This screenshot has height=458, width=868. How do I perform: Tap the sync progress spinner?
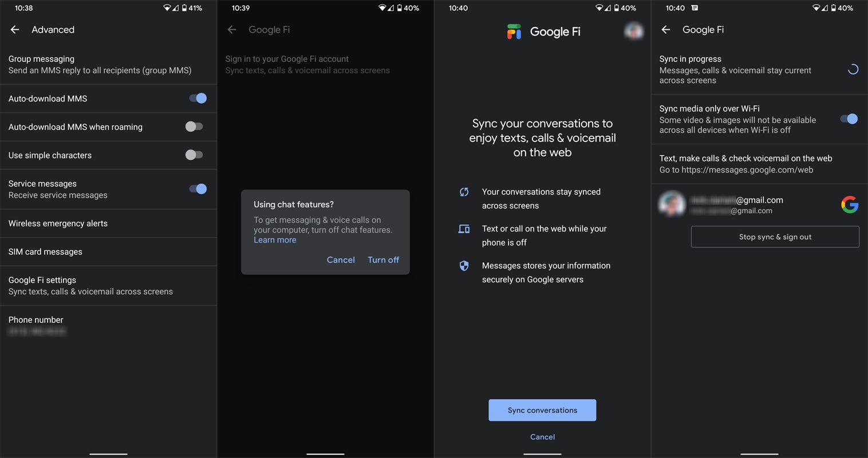click(x=853, y=70)
